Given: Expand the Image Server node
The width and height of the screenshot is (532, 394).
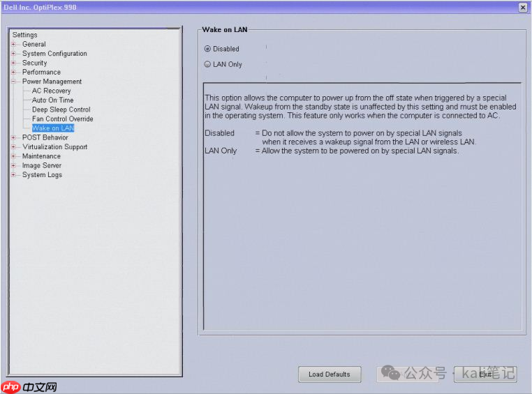Looking at the screenshot, I should [x=13, y=166].
